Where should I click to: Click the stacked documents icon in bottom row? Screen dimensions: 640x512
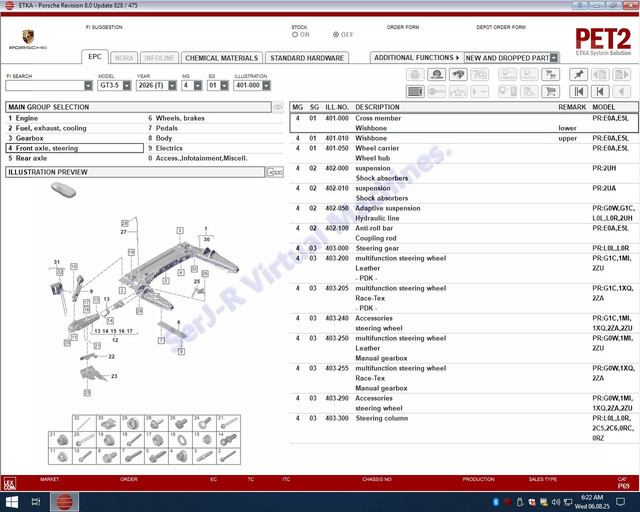(x=529, y=91)
